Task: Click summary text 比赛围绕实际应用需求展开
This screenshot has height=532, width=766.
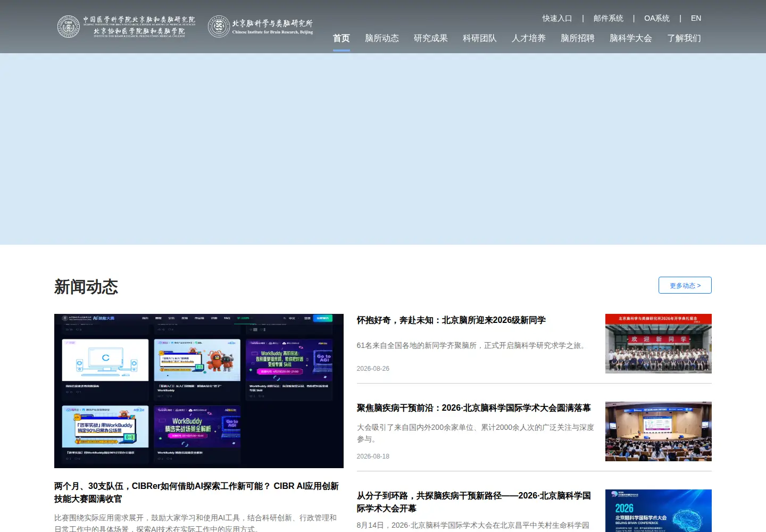Action: (x=195, y=523)
